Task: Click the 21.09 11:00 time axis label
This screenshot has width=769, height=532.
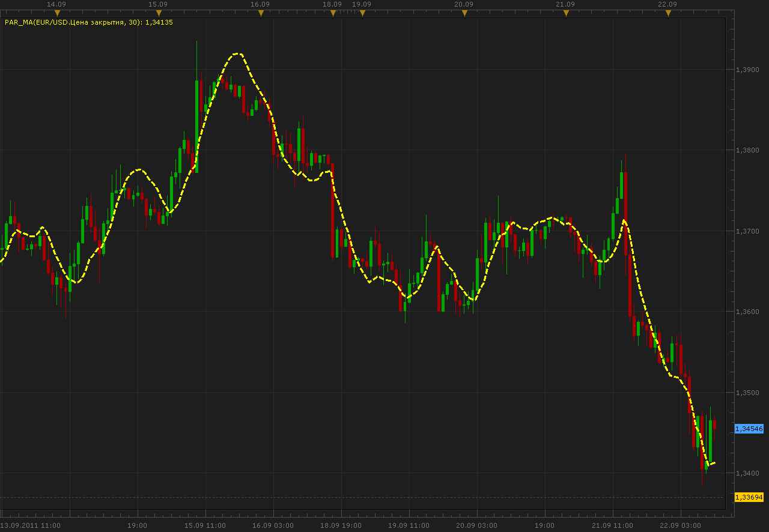Action: click(x=613, y=525)
